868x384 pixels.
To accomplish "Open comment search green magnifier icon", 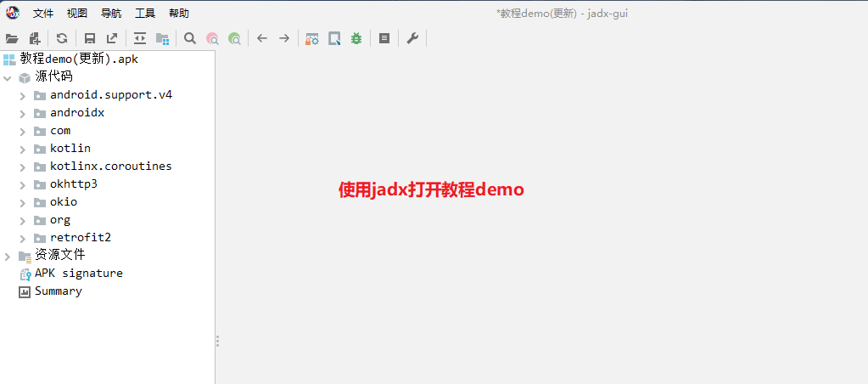I will tap(234, 38).
